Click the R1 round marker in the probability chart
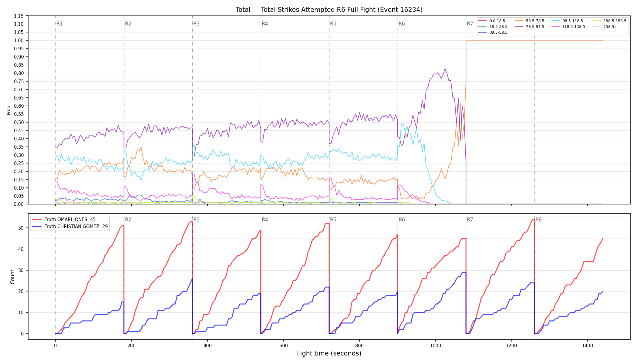Image resolution: width=637 pixels, height=364 pixels. [x=59, y=24]
